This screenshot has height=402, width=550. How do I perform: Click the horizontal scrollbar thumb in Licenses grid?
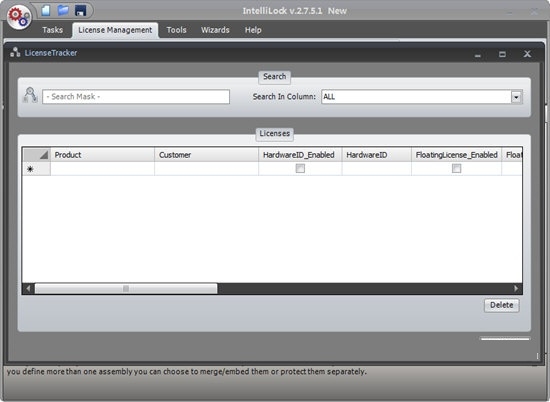[x=126, y=289]
